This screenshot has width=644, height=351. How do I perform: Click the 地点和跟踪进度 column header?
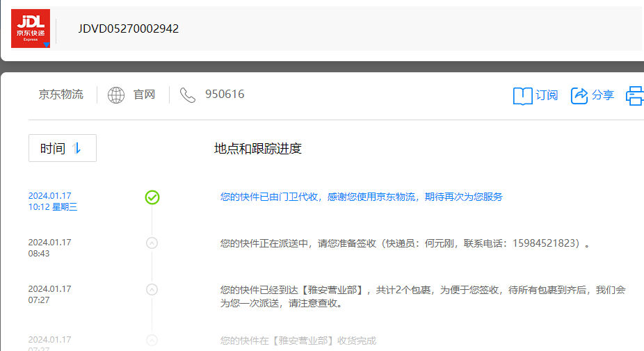(258, 148)
